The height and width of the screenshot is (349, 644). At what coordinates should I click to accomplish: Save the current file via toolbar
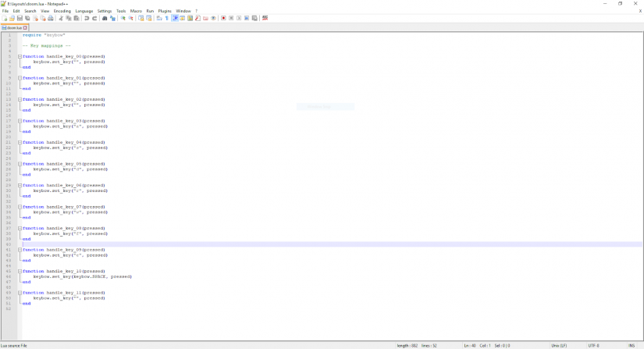pos(20,18)
